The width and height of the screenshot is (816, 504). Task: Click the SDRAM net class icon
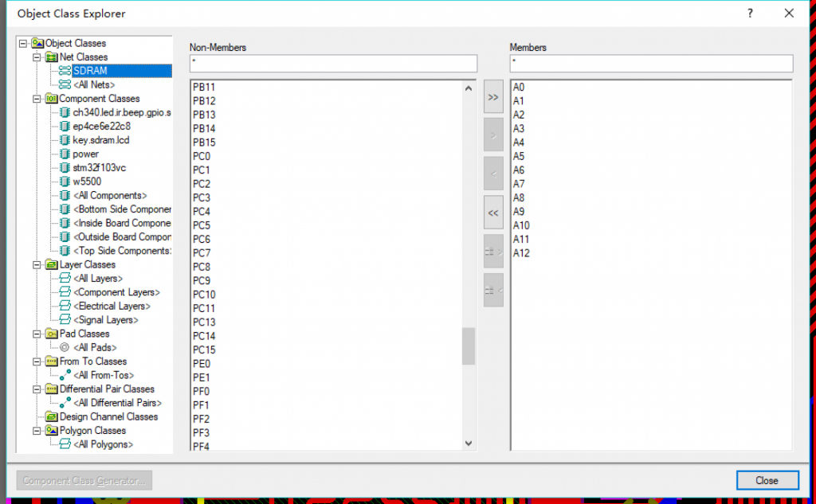pos(65,71)
